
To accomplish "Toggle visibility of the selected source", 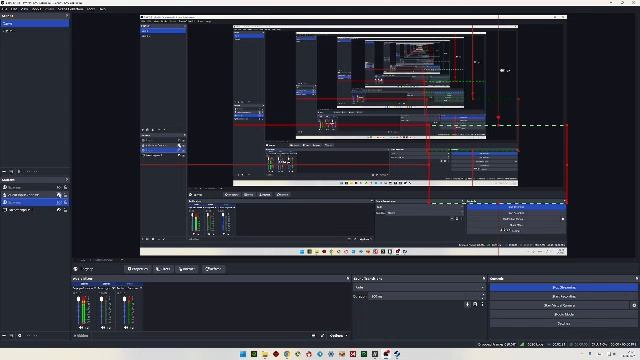I will 59,202.
